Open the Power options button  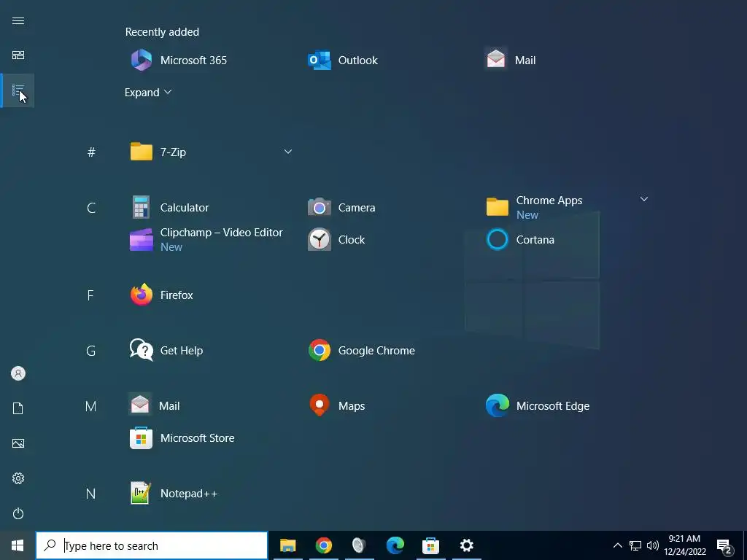coord(18,513)
